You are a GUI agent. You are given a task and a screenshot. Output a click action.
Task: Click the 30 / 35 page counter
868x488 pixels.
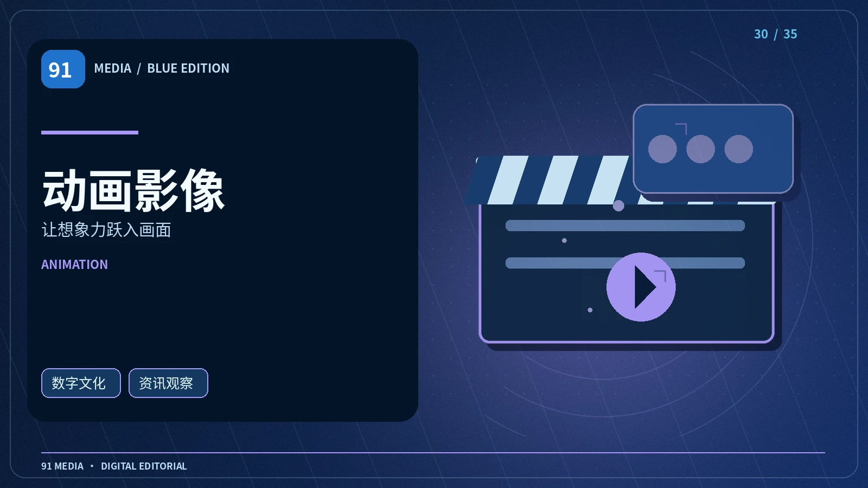[x=775, y=34]
